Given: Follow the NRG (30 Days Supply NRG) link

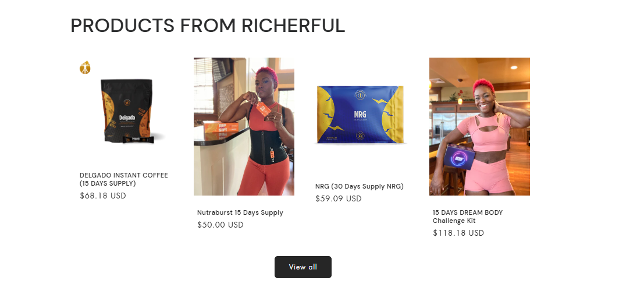Looking at the screenshot, I should [360, 186].
